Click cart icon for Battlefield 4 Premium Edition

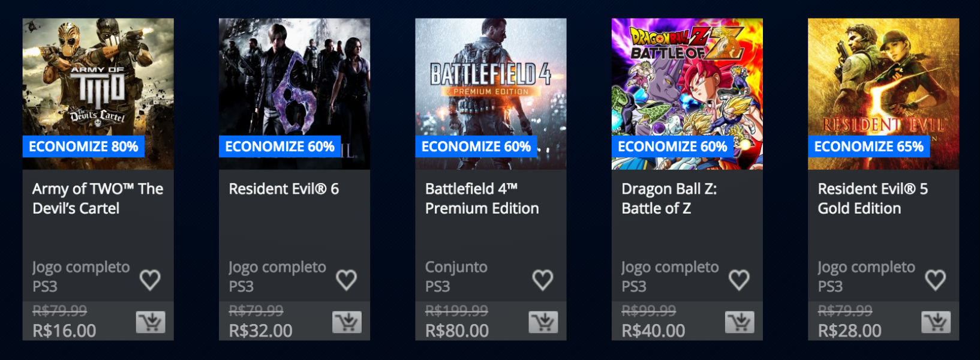(543, 323)
